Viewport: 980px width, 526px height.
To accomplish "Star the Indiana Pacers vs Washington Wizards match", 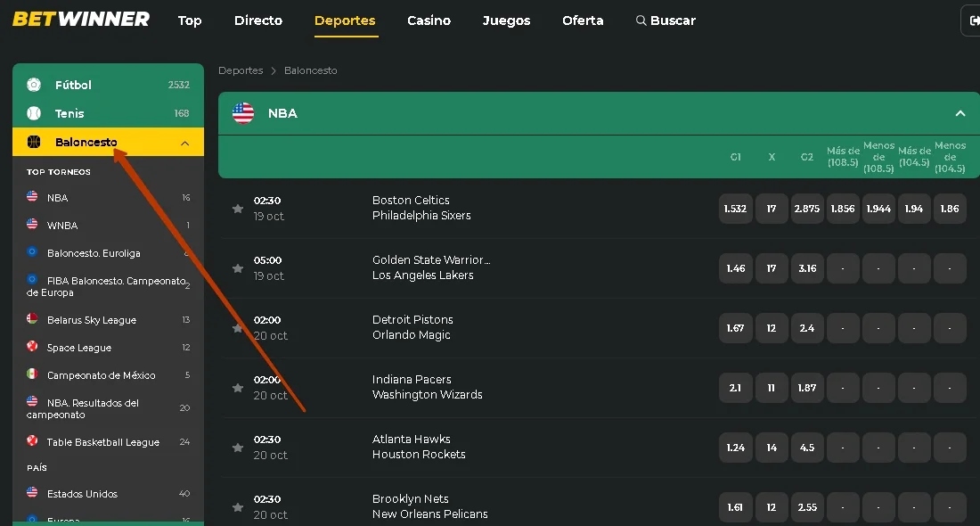I will pos(238,388).
